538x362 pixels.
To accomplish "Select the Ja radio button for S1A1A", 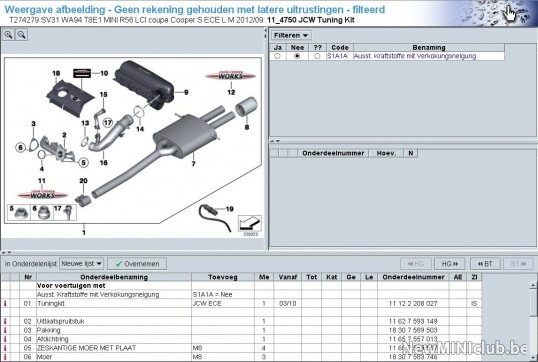I will click(277, 56).
